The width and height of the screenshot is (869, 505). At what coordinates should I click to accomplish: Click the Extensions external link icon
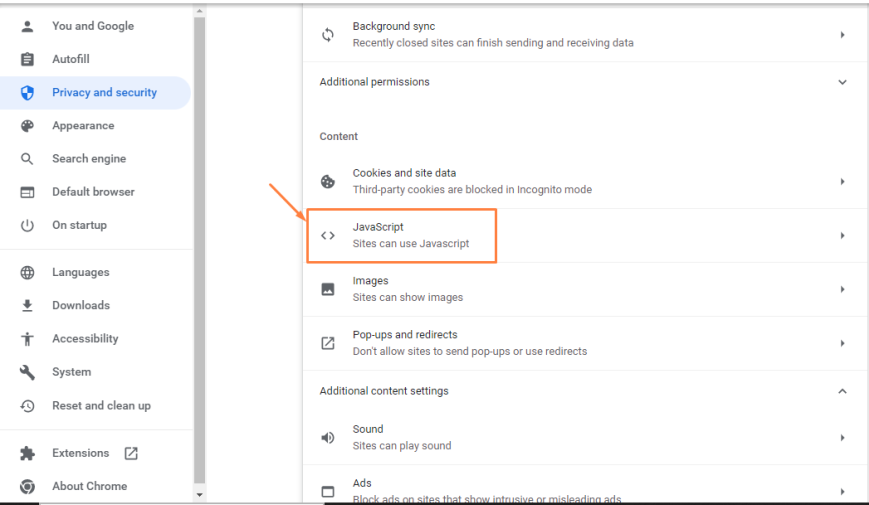(x=131, y=453)
